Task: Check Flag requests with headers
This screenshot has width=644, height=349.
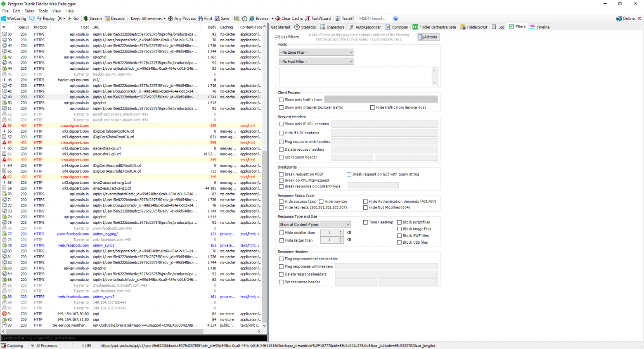Action: coord(281,142)
